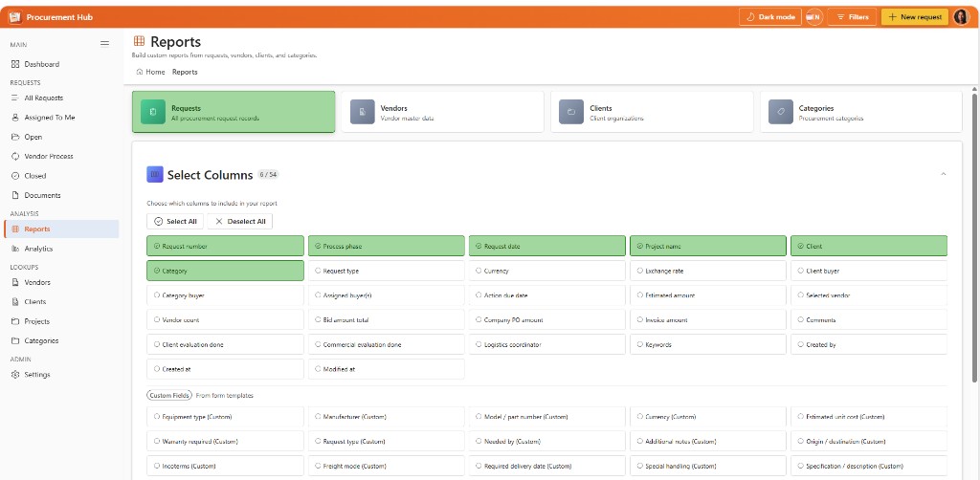Click the Categories card tag icon
The image size is (980, 480).
pos(781,112)
